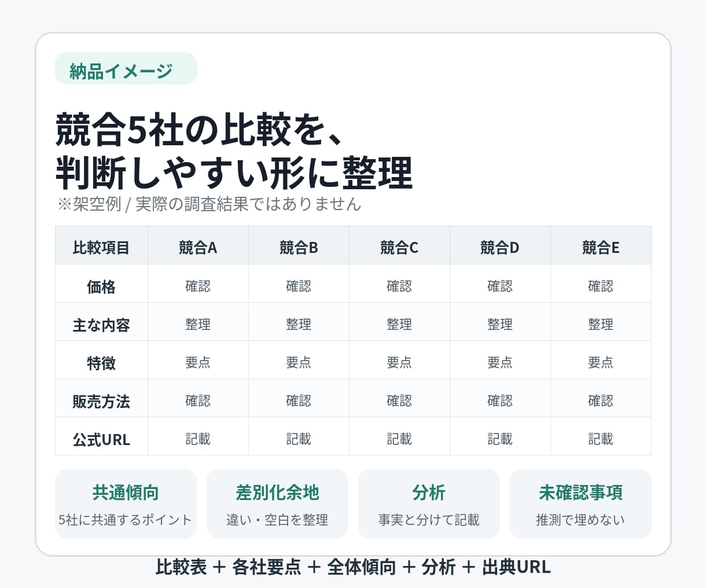Click 整理 cell for 競合C in 主な内容 row
Image resolution: width=706 pixels, height=588 pixels.
coord(399,322)
